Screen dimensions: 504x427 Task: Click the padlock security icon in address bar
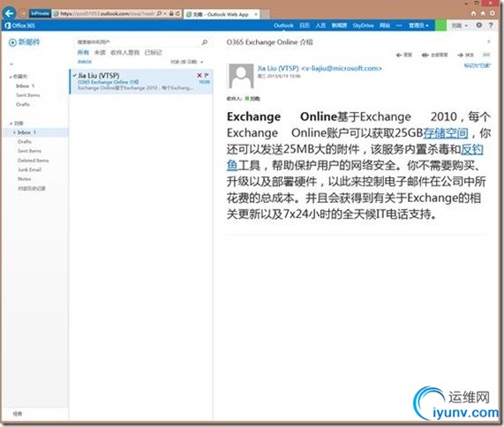[171, 13]
